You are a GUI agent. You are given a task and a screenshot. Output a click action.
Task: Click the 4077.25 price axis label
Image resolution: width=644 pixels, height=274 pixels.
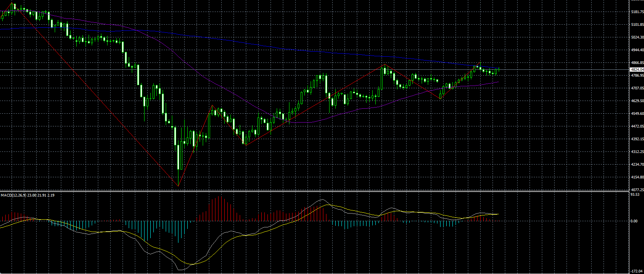pos(637,190)
